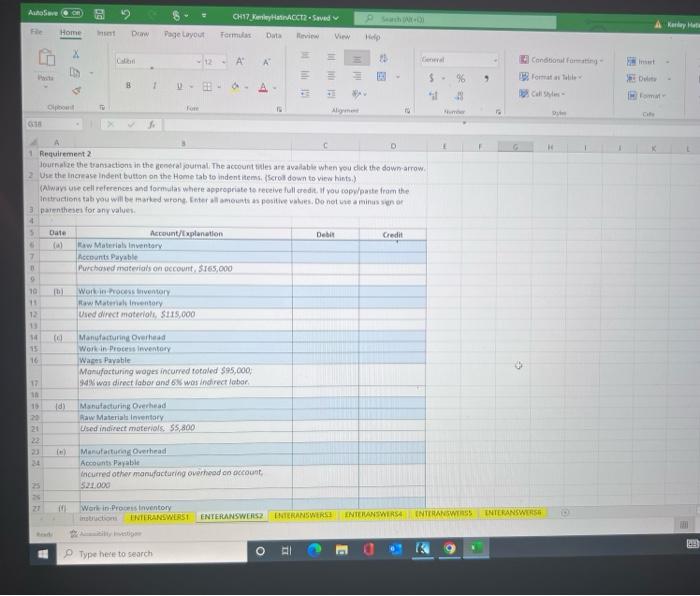Toggle Wrap Text icon
This screenshot has height=596, width=700.
click(x=383, y=58)
